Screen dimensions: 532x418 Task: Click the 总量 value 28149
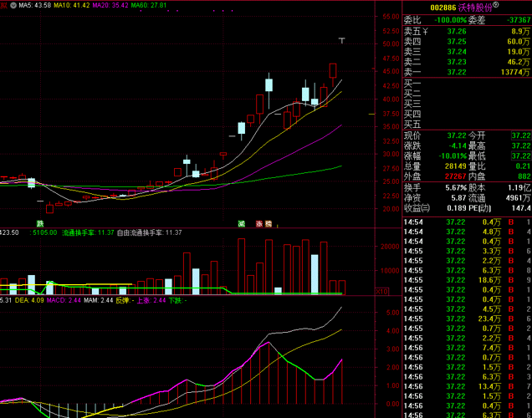[456, 166]
